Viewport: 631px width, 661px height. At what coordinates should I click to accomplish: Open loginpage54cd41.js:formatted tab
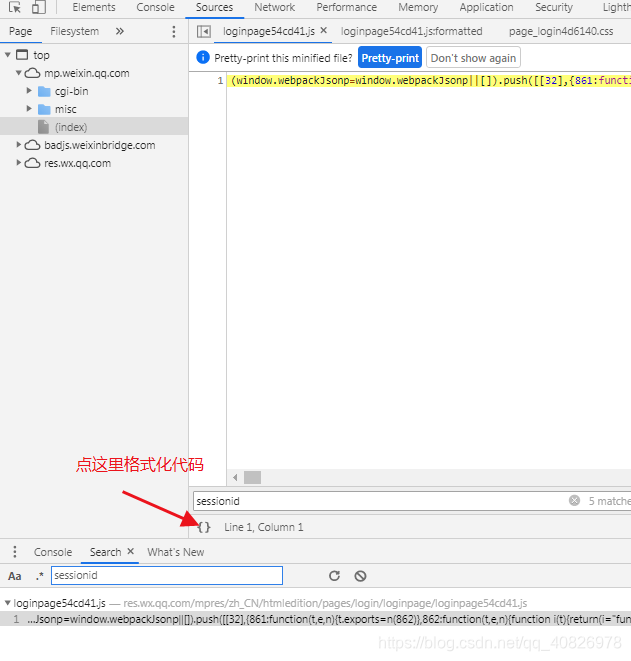[x=411, y=31]
